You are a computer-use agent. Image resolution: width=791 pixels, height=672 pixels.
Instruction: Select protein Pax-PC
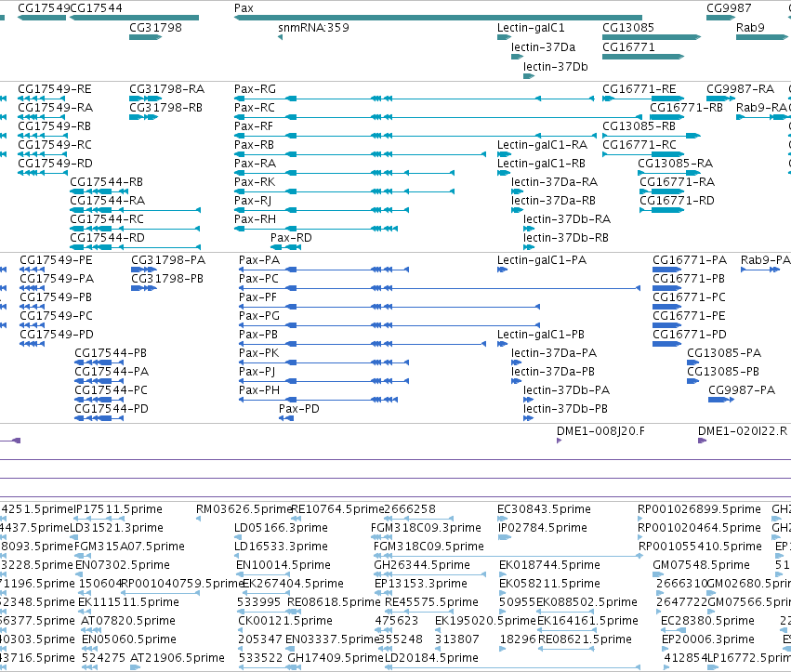tap(440, 288)
